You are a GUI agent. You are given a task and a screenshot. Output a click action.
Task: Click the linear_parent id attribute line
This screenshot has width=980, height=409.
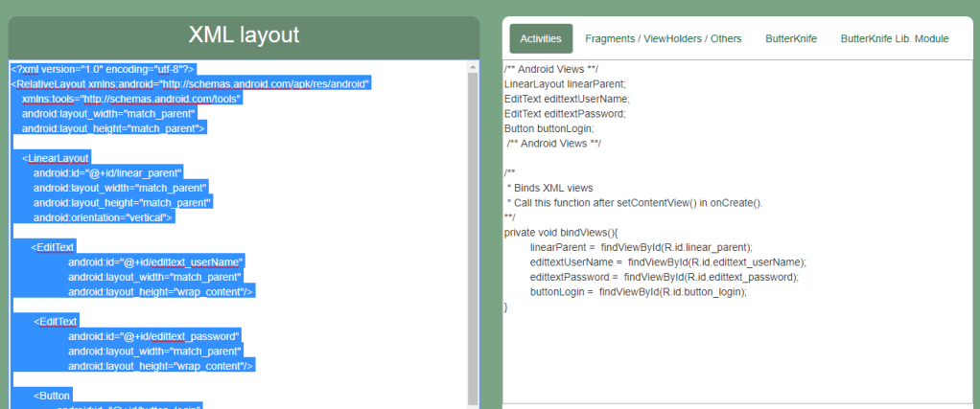click(x=107, y=173)
